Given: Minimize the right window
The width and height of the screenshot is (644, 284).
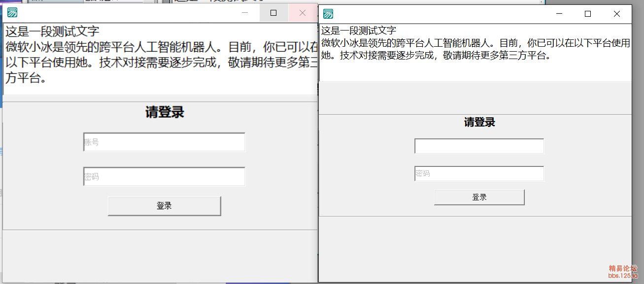Looking at the screenshot, I should click(x=559, y=14).
